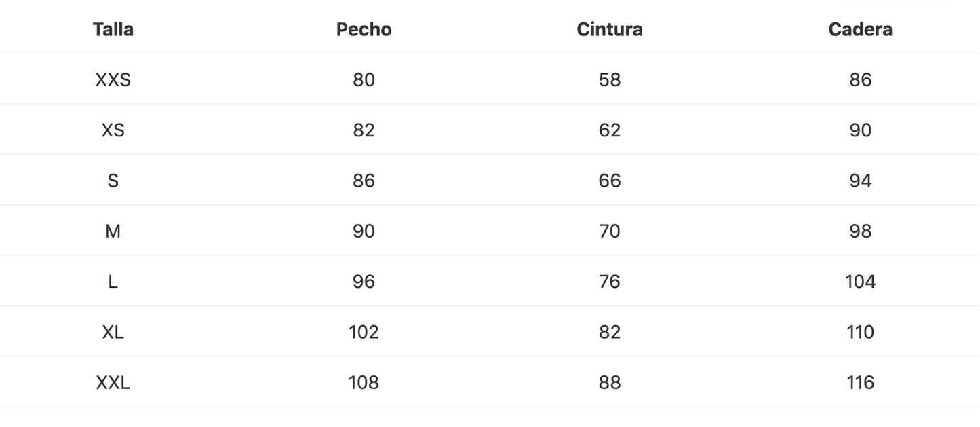
Task: Click the XXS size cell
Action: (113, 80)
